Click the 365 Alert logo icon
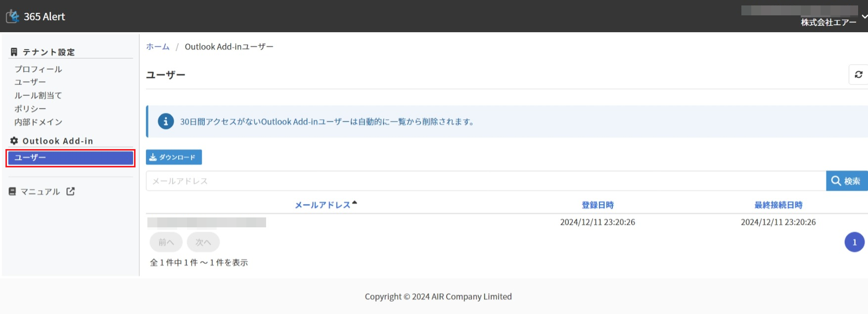 coord(13,16)
